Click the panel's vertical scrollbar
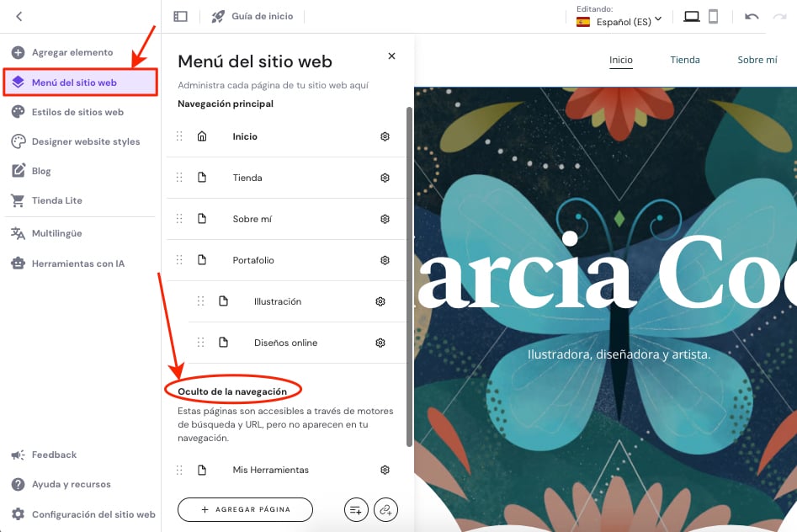 pyautogui.click(x=409, y=277)
